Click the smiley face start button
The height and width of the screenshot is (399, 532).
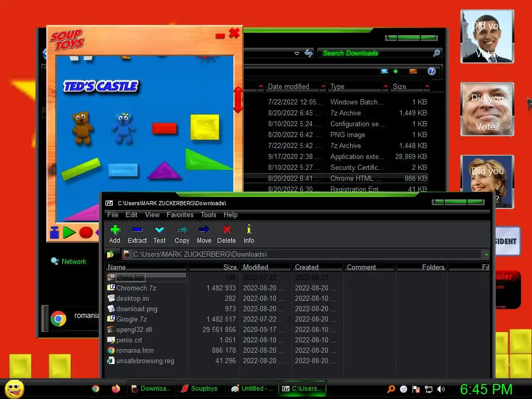(x=14, y=389)
